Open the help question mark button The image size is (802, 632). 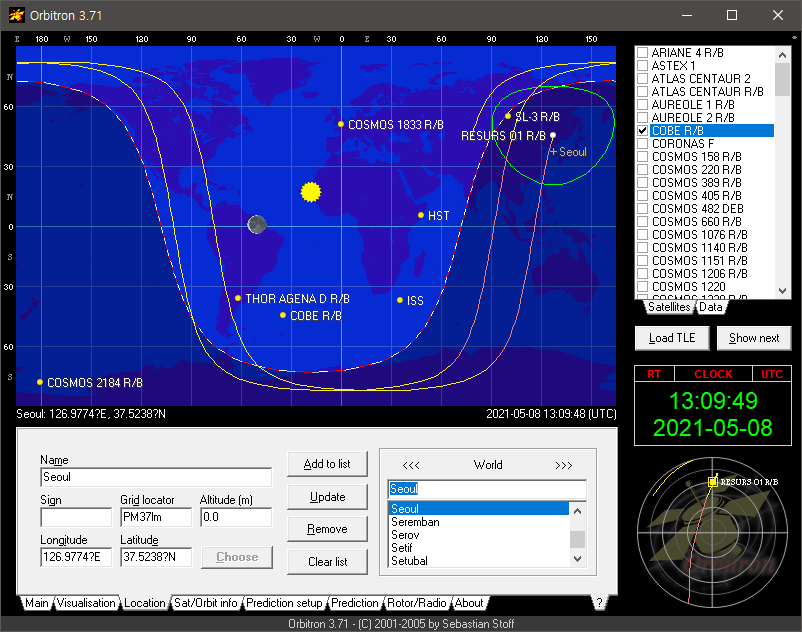click(x=599, y=603)
